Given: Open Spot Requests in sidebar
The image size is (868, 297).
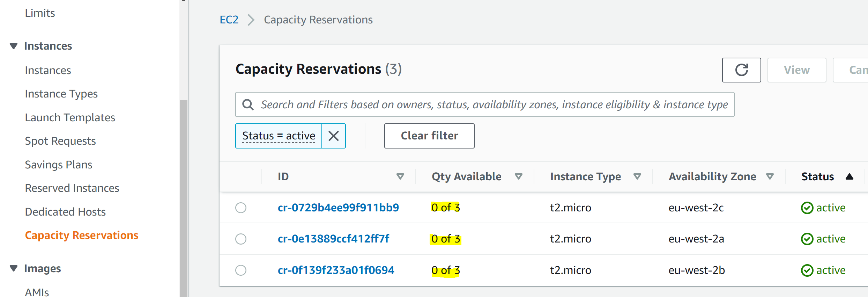Looking at the screenshot, I should 60,141.
